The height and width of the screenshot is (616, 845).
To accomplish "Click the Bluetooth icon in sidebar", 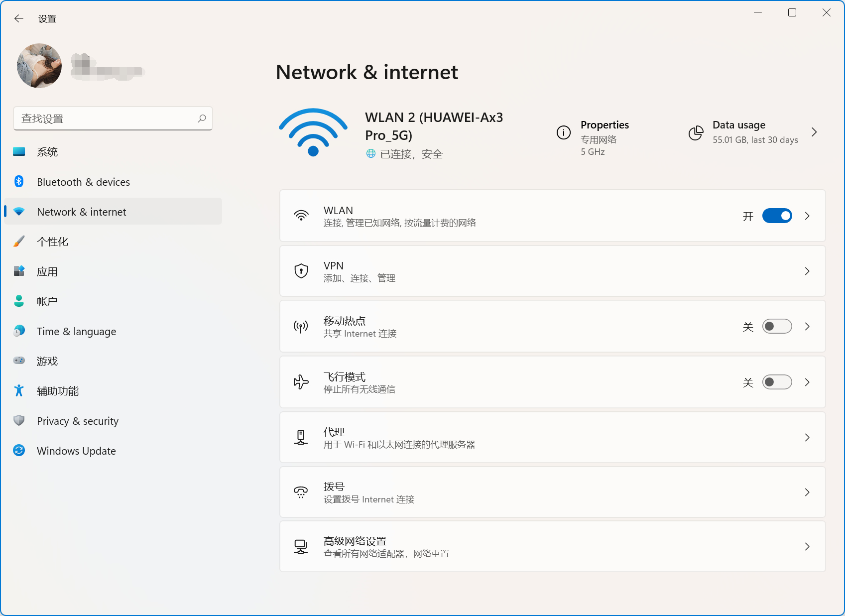I will tap(19, 182).
